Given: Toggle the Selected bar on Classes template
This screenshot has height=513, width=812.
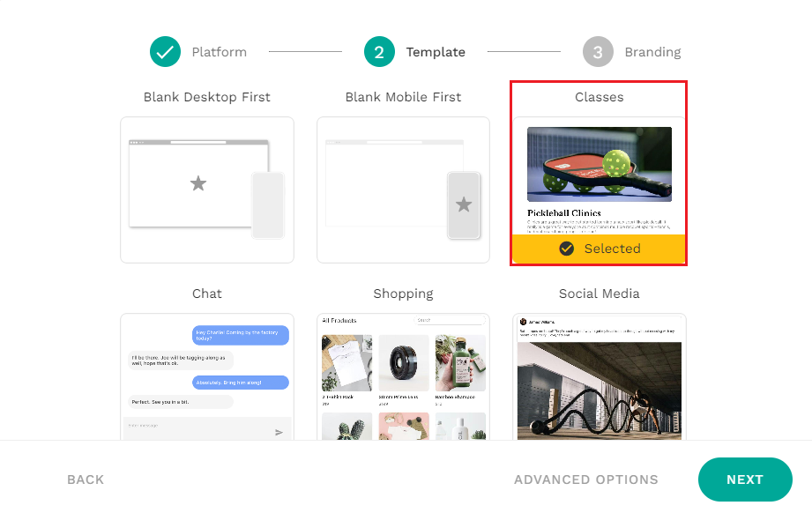Looking at the screenshot, I should 600,249.
